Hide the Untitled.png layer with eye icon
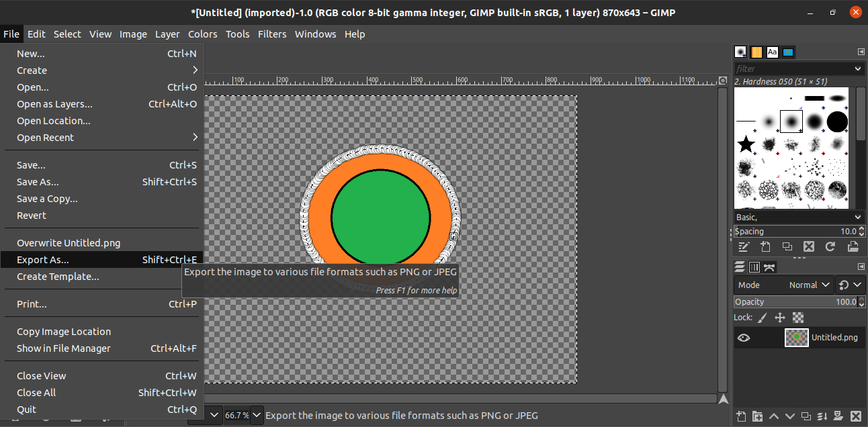Screen dimensions: 868x427 point(744,338)
